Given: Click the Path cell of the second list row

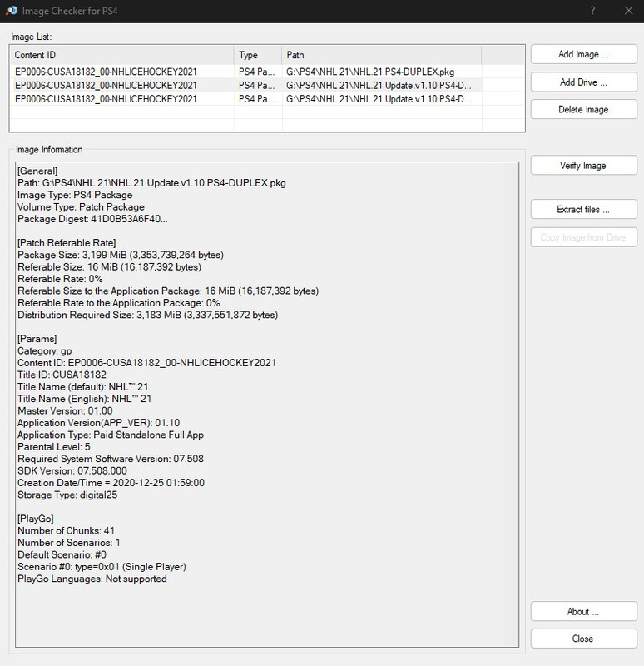Looking at the screenshot, I should (379, 86).
